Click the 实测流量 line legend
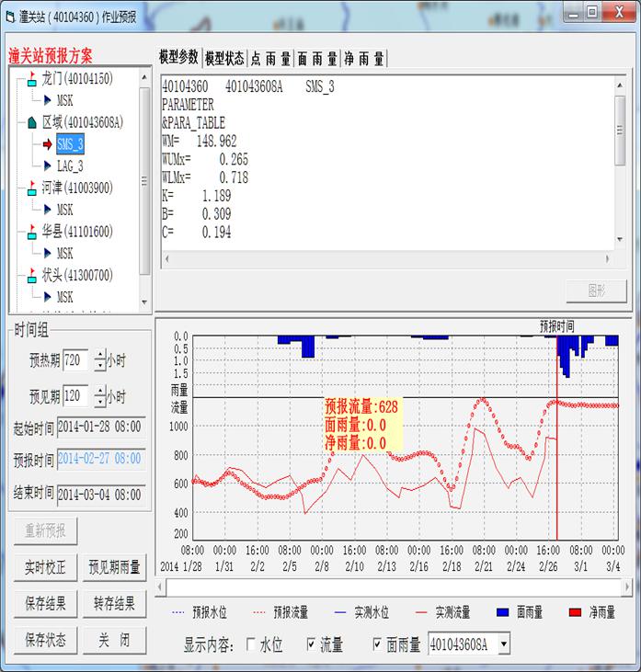The width and height of the screenshot is (641, 672). click(x=442, y=612)
